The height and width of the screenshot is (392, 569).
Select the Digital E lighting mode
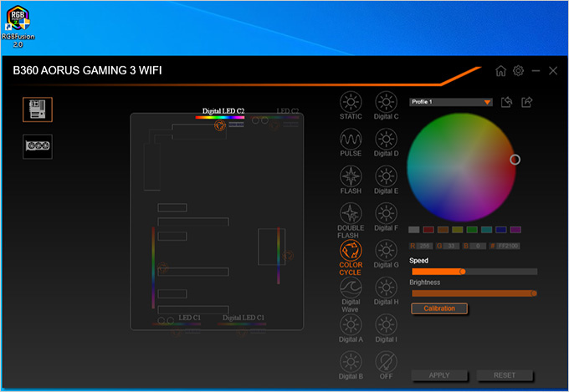pyautogui.click(x=386, y=180)
